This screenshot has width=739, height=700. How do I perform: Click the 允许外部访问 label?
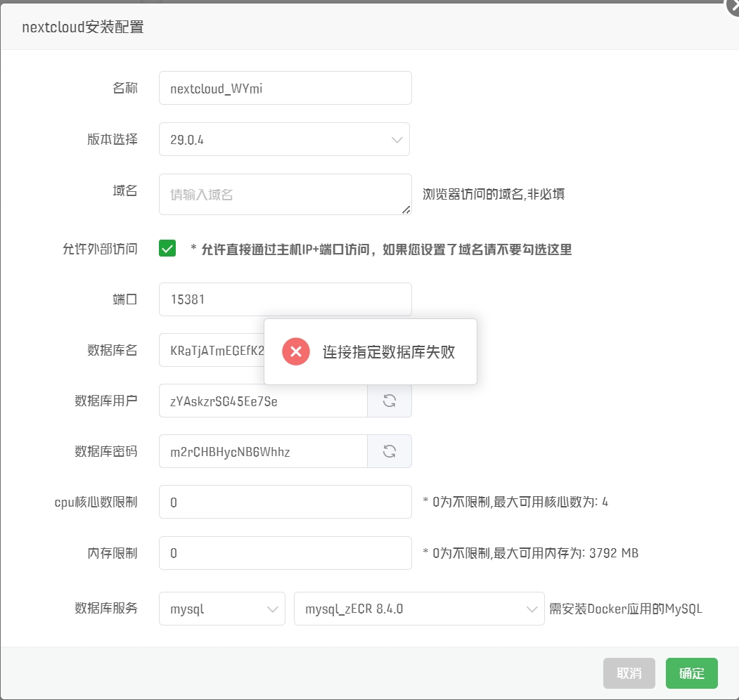(x=100, y=249)
